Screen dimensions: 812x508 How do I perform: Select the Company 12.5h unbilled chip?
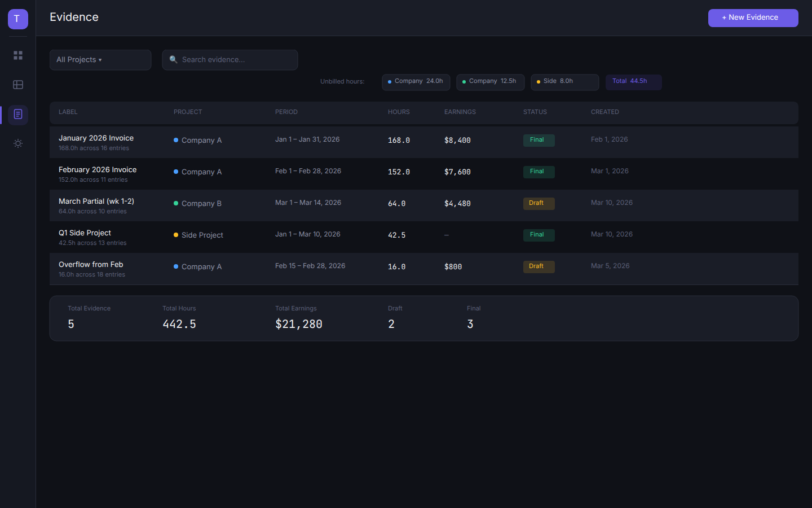490,82
